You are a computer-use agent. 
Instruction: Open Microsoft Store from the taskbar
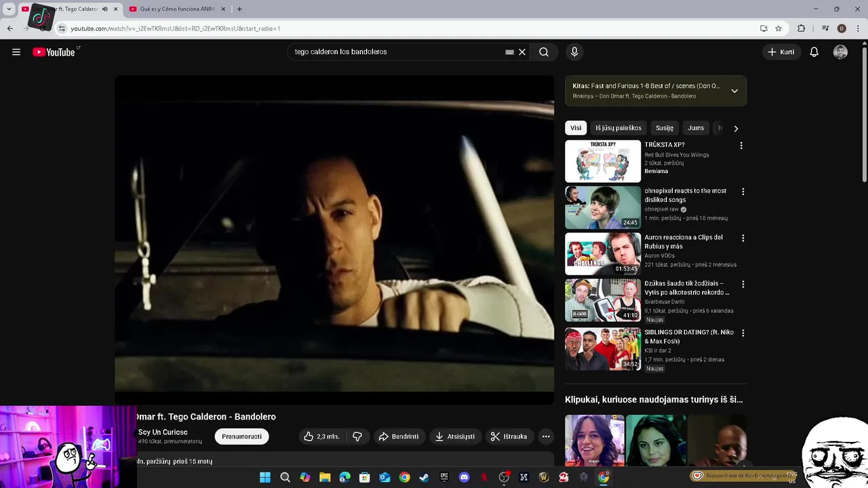pos(364,477)
